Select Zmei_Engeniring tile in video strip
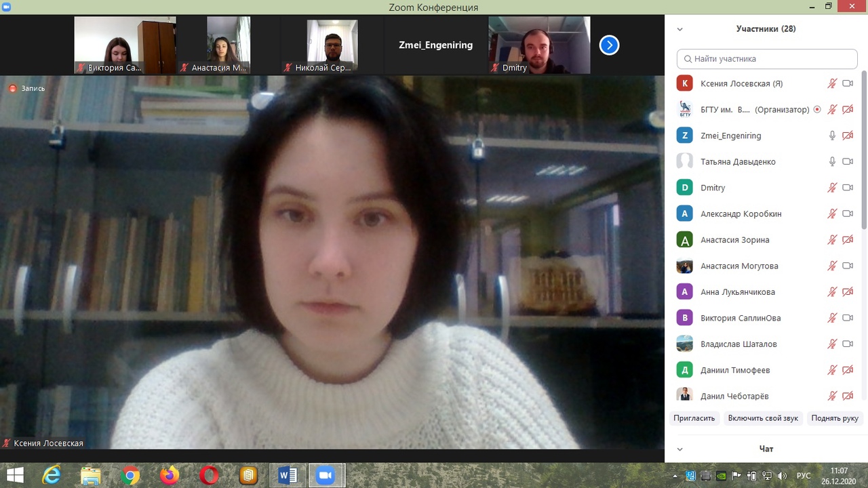 [436, 45]
